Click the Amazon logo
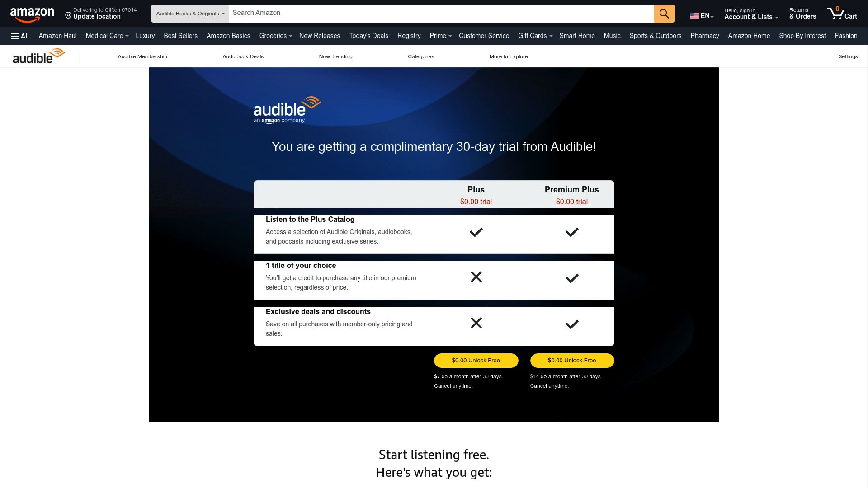The width and height of the screenshot is (868, 488). tap(32, 14)
